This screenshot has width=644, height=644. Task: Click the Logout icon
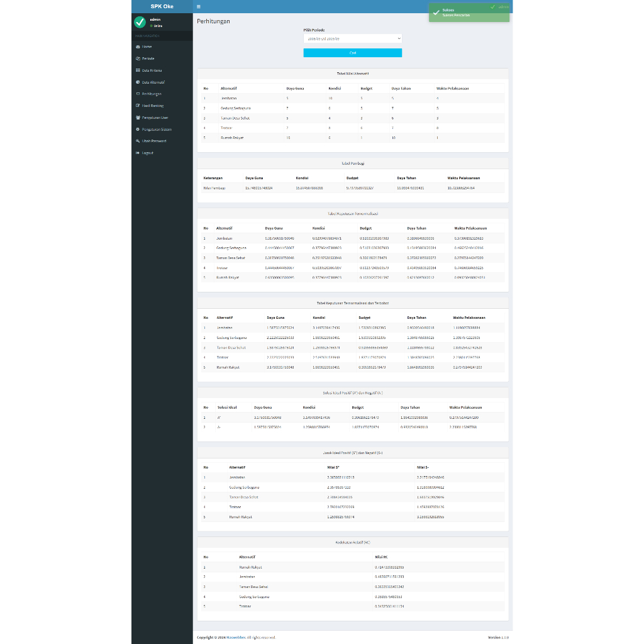tap(138, 152)
